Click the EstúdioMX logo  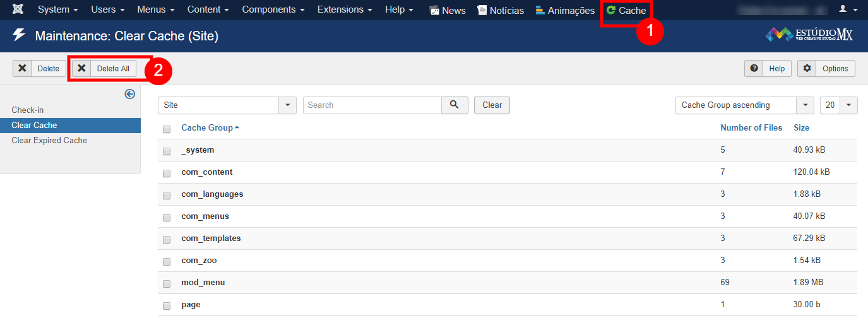click(x=809, y=35)
